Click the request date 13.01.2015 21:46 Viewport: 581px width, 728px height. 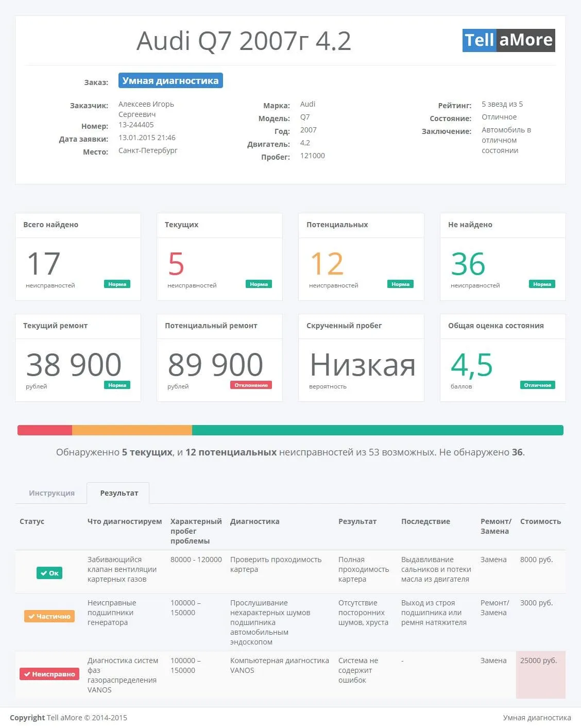click(147, 138)
